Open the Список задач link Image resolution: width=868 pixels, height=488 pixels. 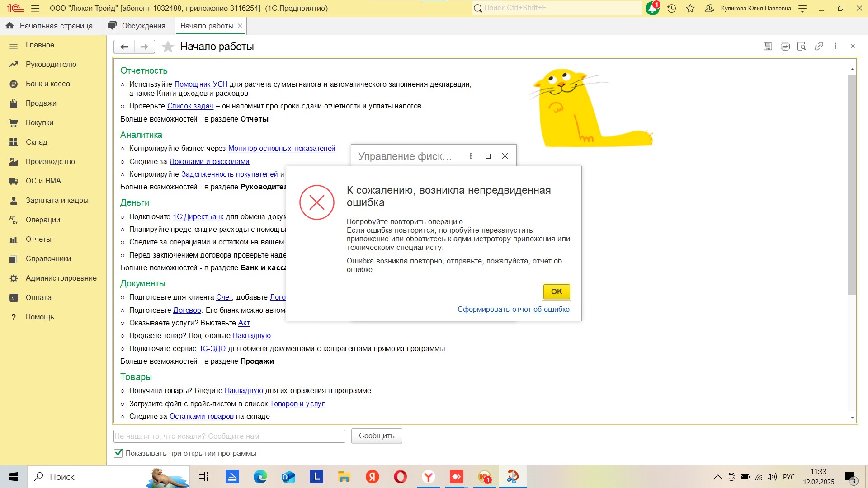click(190, 106)
